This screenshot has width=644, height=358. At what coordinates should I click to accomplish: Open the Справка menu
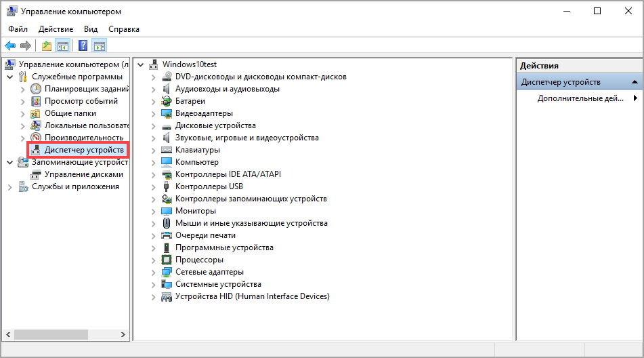123,29
